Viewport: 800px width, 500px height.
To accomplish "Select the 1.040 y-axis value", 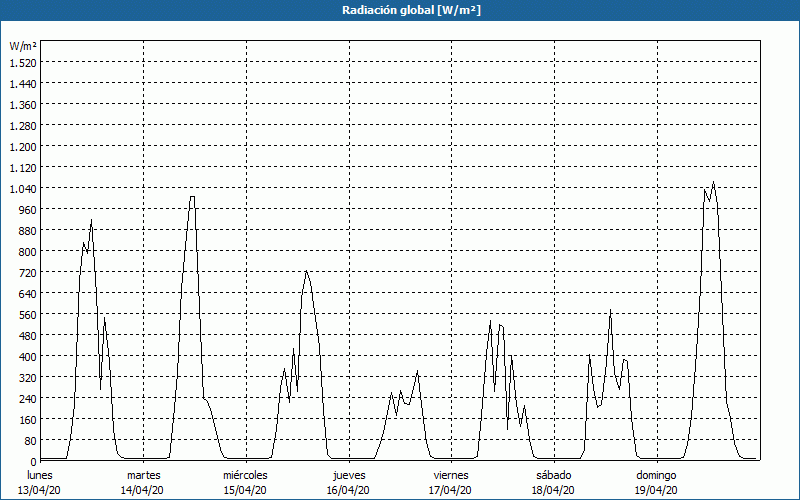I will pyautogui.click(x=23, y=189).
